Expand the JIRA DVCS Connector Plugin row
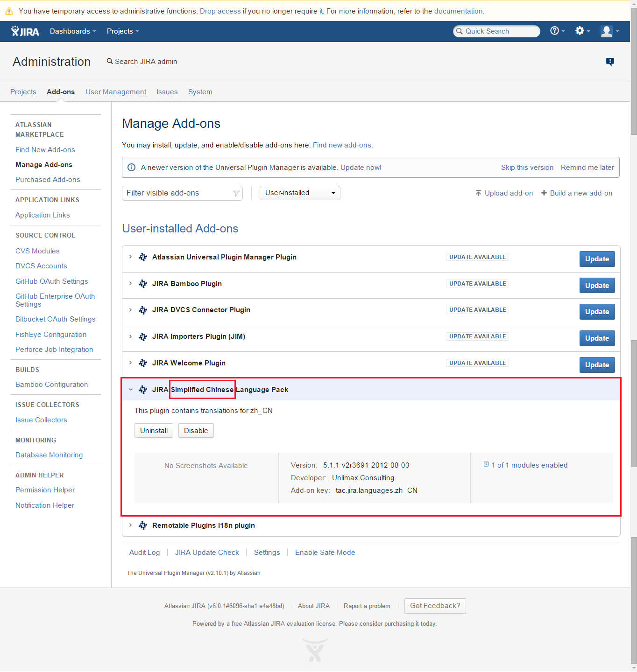This screenshot has width=637, height=672. point(130,310)
